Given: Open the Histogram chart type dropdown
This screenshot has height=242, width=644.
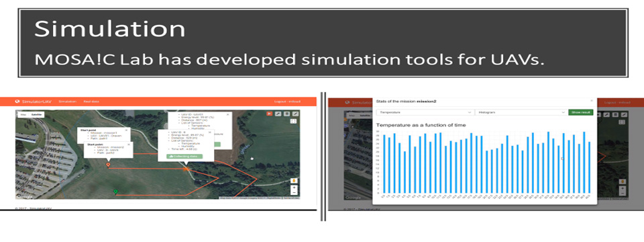Looking at the screenshot, I should pyautogui.click(x=521, y=112).
